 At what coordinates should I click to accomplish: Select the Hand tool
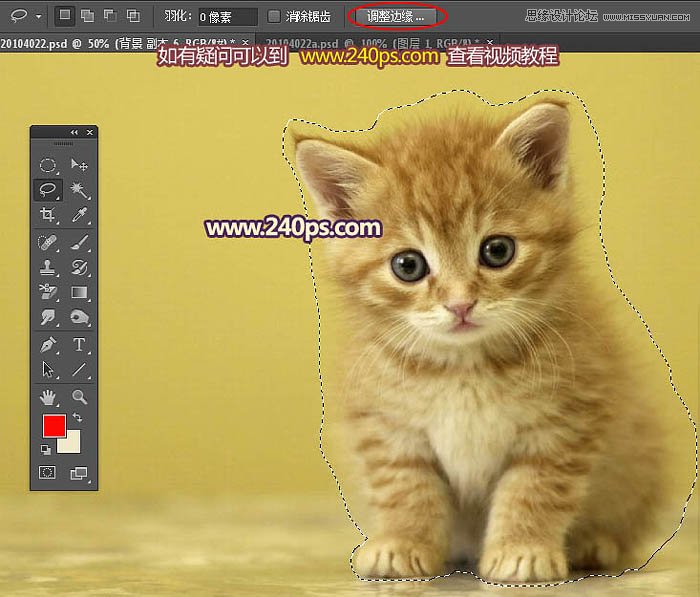point(48,397)
